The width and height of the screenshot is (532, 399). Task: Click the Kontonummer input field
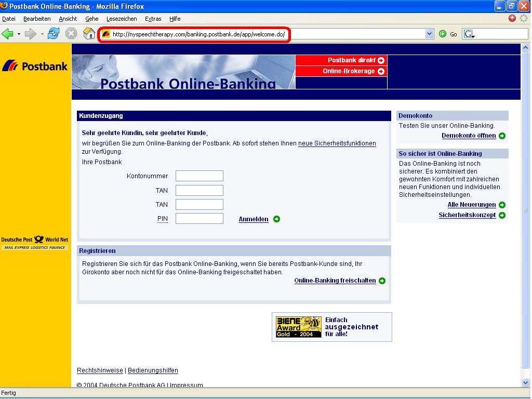[x=199, y=176]
